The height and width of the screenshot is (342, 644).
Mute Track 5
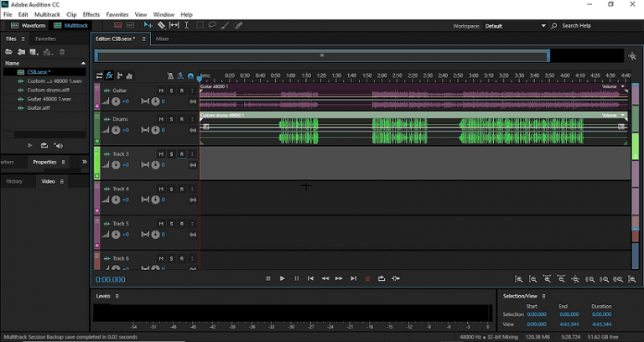pos(161,224)
